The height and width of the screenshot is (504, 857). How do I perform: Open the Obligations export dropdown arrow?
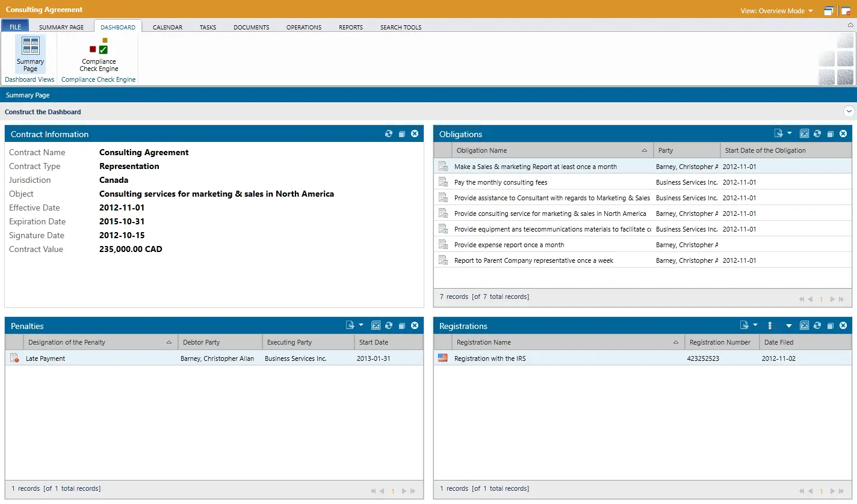[790, 134]
